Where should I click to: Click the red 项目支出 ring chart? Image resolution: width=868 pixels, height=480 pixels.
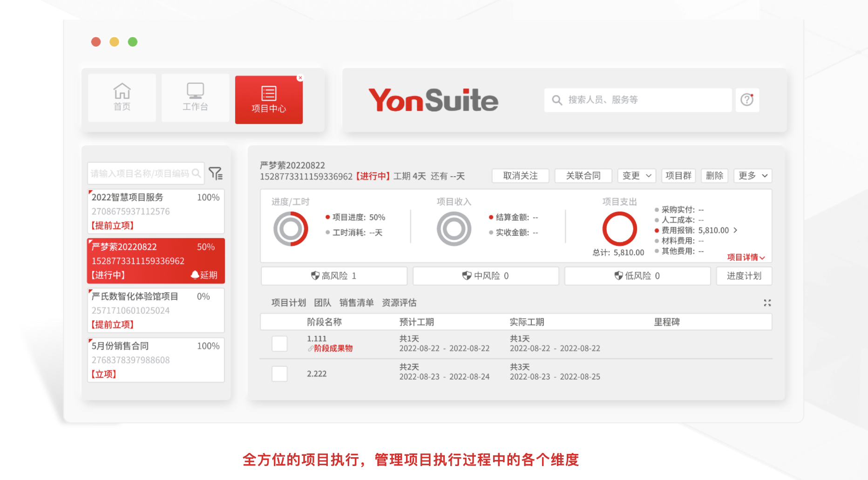coord(619,229)
